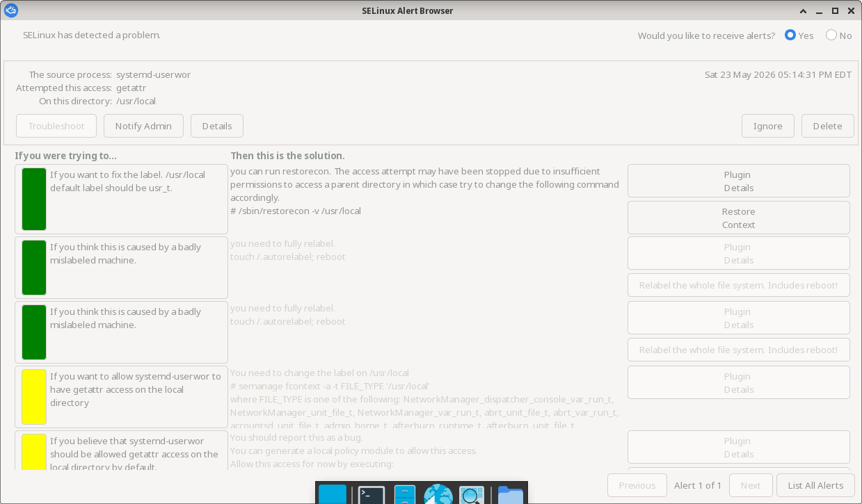Screen dimensions: 862x504
Task: Open the terminal emulator from the dock
Action: [371, 495]
